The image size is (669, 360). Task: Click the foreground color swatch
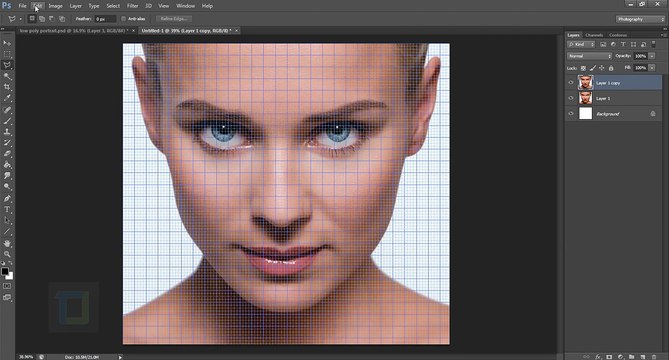coord(5,271)
